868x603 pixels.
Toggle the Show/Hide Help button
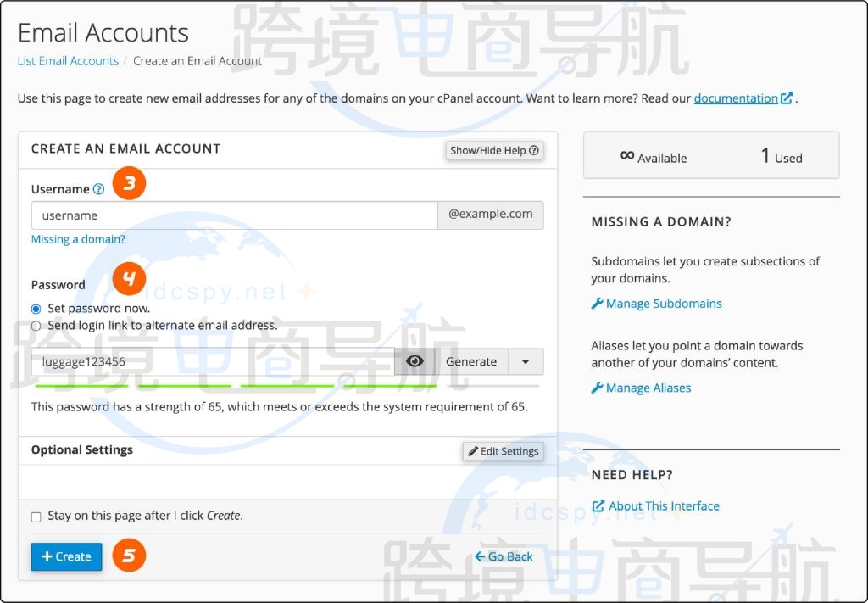(494, 150)
